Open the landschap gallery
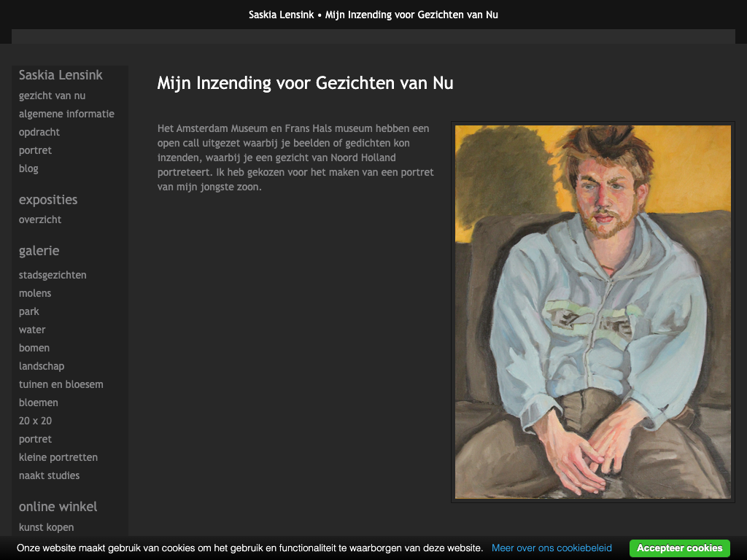Viewport: 747px width, 560px height. (42, 366)
